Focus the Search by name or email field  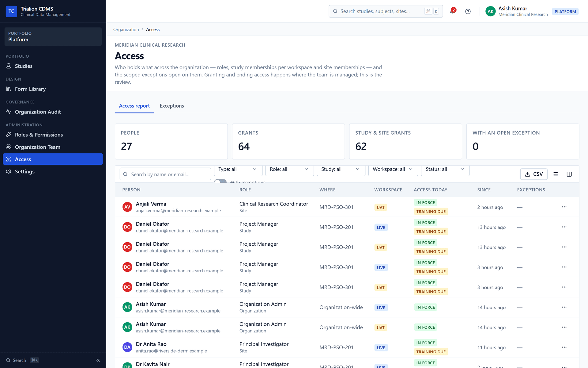tap(165, 174)
